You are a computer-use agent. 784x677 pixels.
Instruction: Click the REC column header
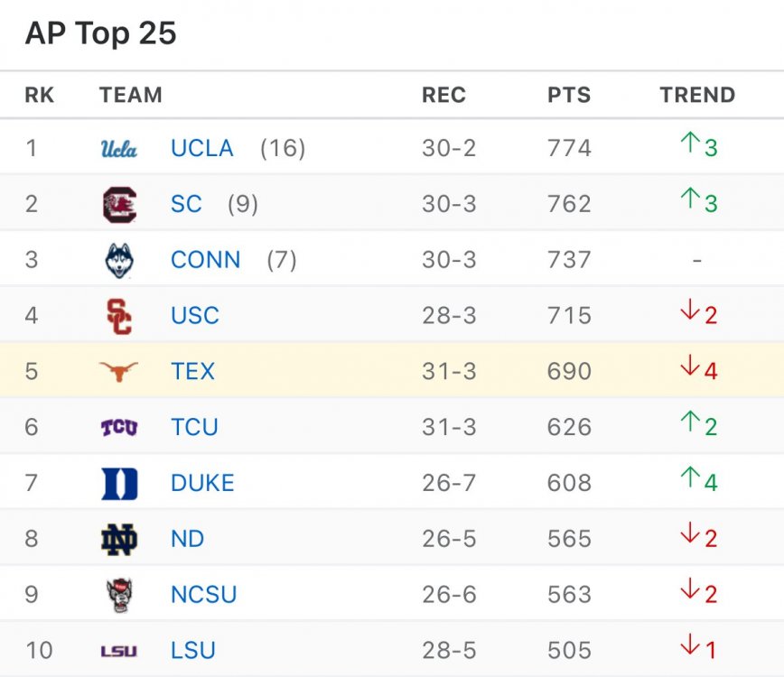pos(443,95)
